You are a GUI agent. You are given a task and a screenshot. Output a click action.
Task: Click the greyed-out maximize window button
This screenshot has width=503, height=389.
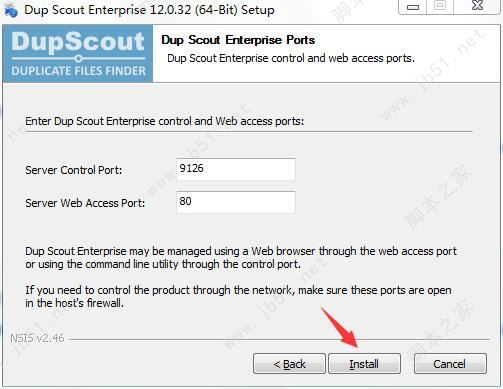tap(440, 6)
